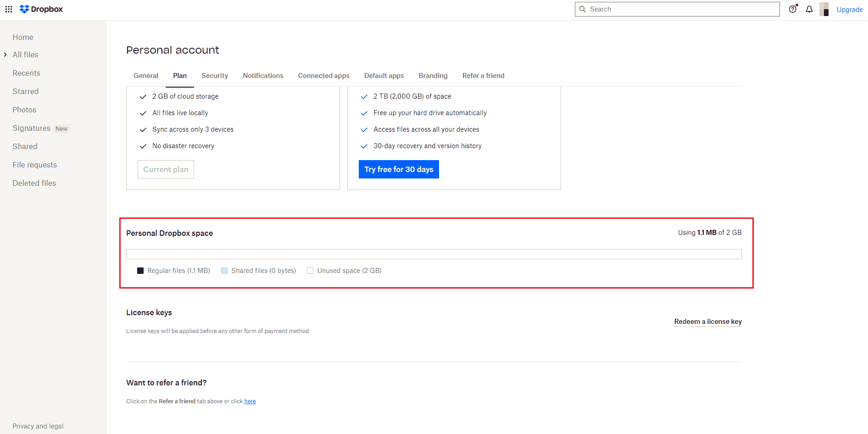Switch to the Connected apps tab
The height and width of the screenshot is (434, 868).
(323, 76)
